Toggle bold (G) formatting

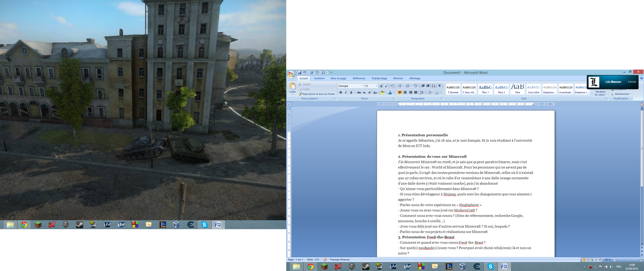pyautogui.click(x=341, y=93)
